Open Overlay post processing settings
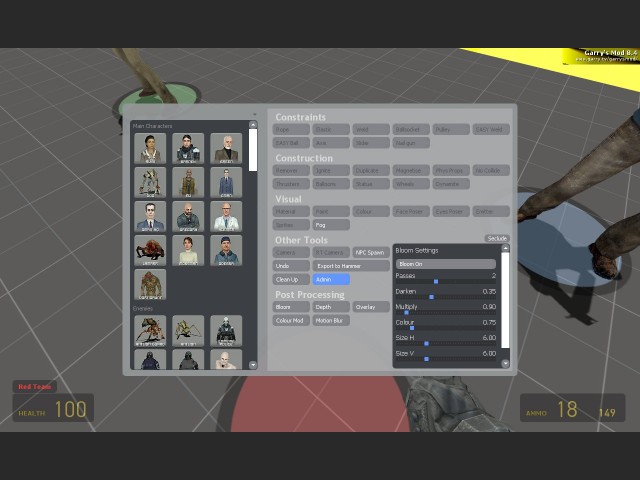Screen dimensions: 640x480 coord(371,307)
